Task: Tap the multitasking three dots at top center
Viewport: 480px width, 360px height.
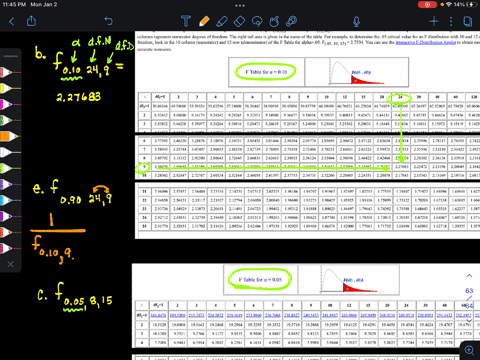Action: coord(240,5)
